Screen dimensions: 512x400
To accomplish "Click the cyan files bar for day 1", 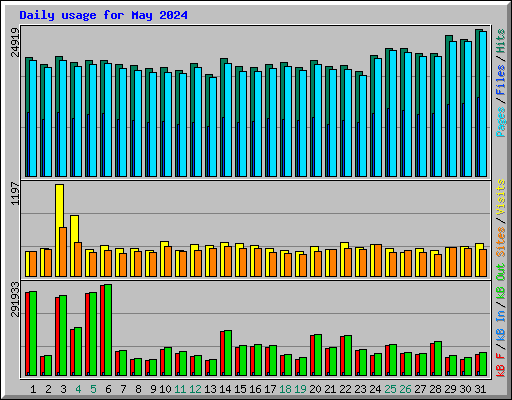I will [x=33, y=118].
